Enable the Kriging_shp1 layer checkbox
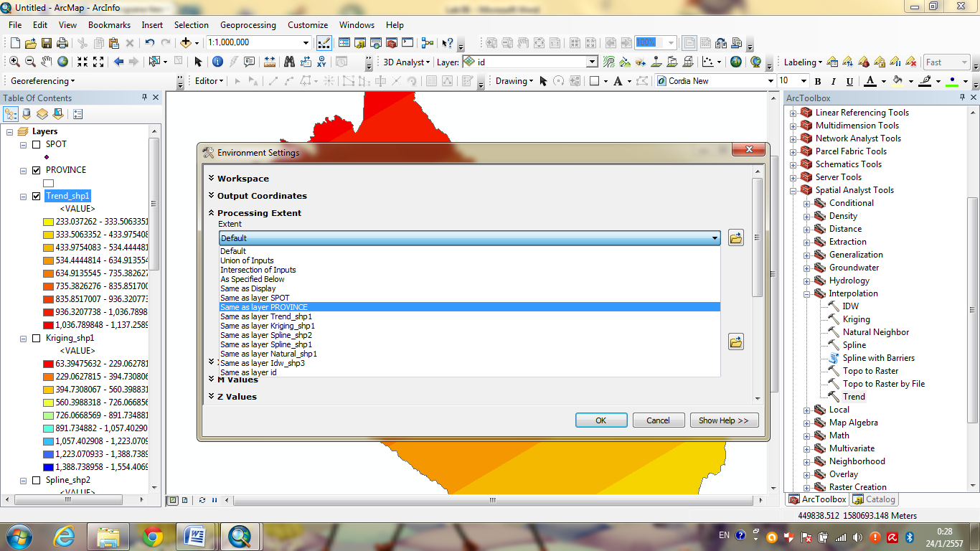 coord(36,338)
